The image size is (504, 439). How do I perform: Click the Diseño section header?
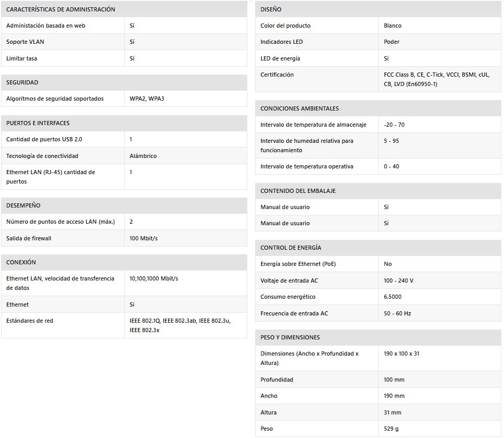click(271, 9)
